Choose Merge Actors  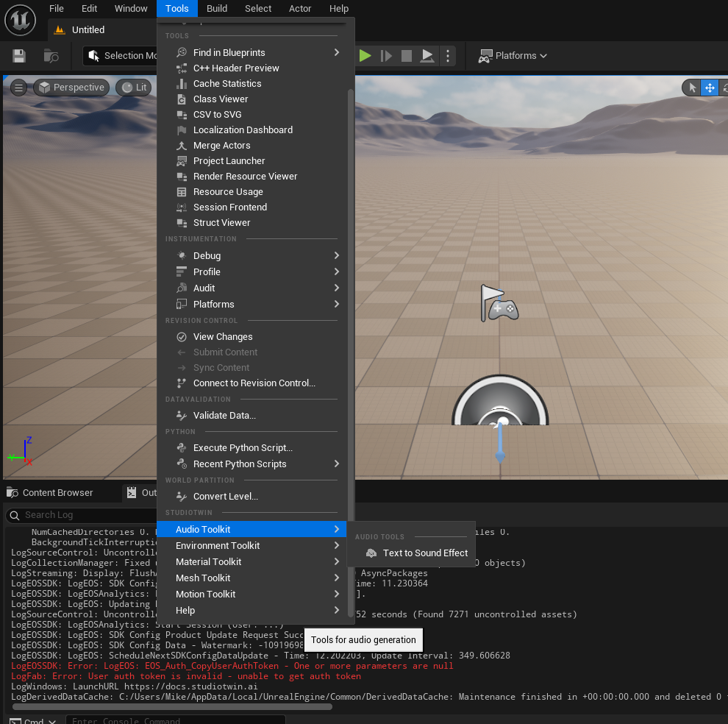point(252,146)
